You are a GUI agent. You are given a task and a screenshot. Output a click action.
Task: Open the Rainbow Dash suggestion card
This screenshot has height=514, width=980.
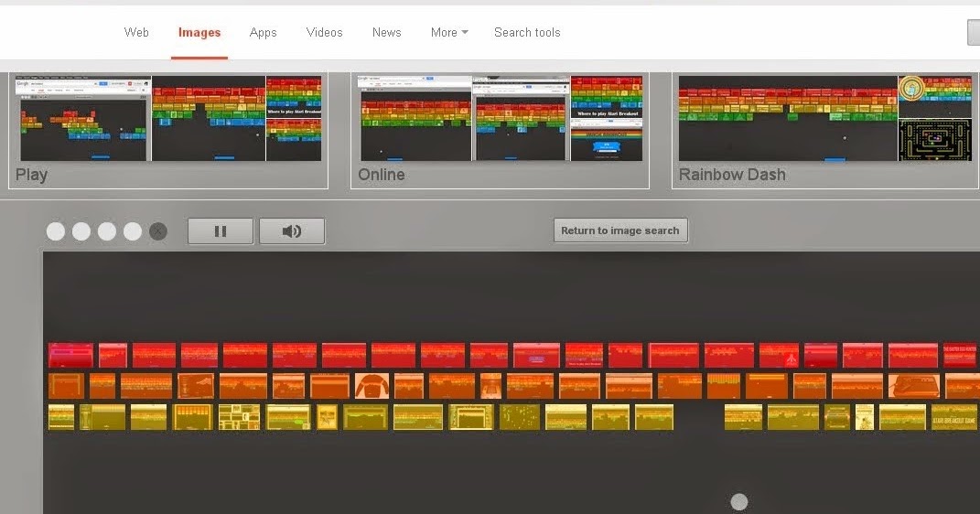pyautogui.click(x=825, y=130)
